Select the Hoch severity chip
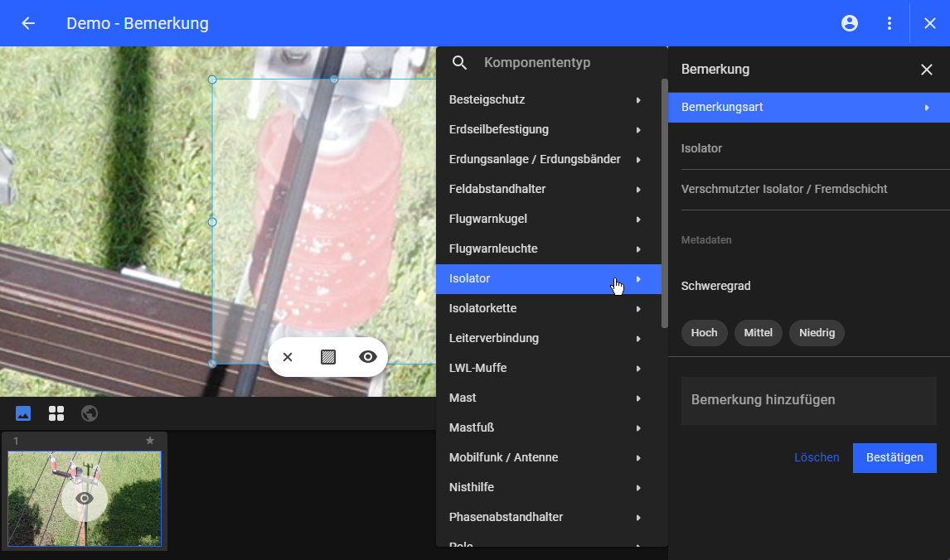This screenshot has height=560, width=950. coord(704,333)
